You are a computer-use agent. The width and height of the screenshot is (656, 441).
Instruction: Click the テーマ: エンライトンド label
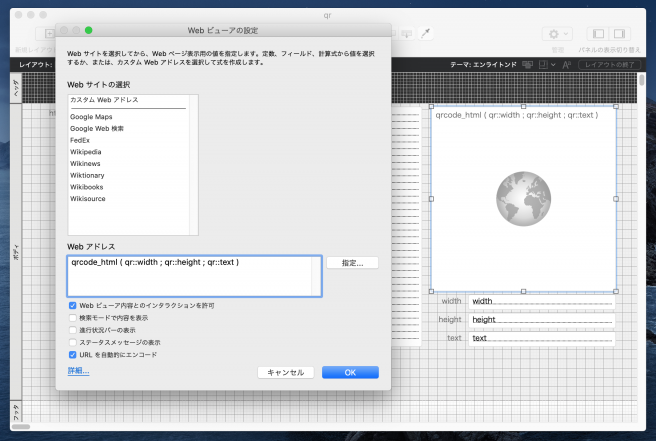click(x=483, y=64)
